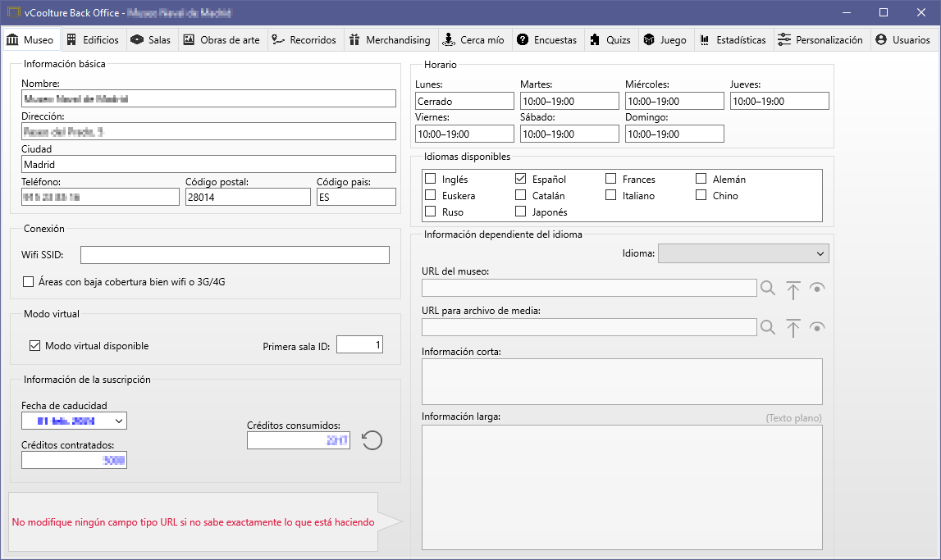
Task: Click preview eye icon for media file URL
Action: pos(817,327)
